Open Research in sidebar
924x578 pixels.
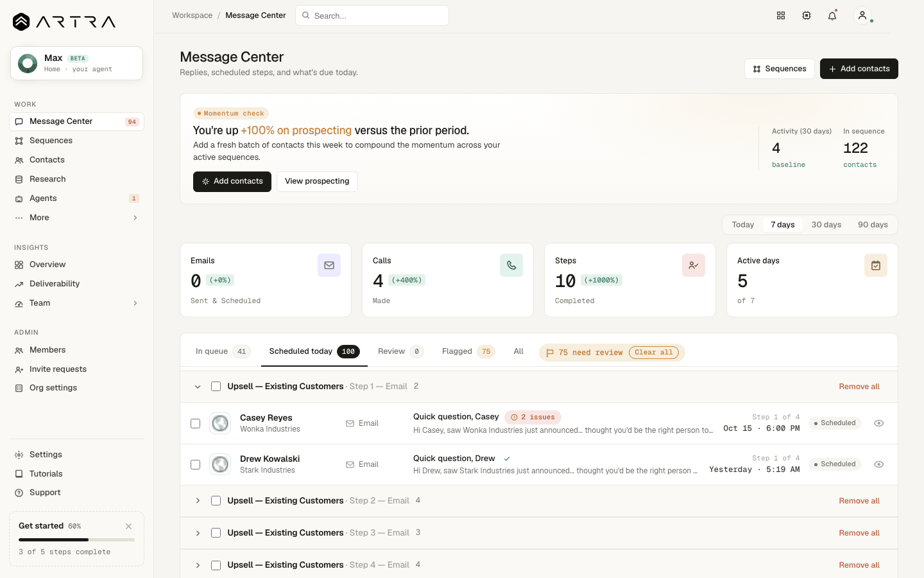(76, 179)
